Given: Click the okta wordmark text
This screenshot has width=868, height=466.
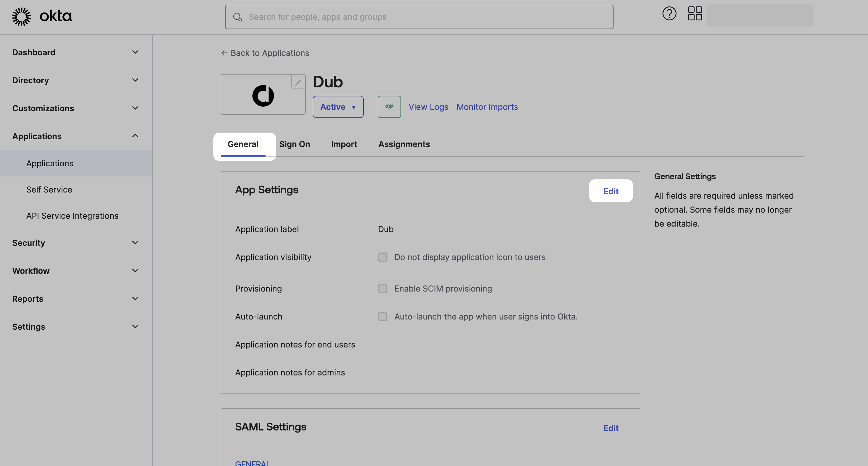Looking at the screenshot, I should pyautogui.click(x=56, y=16).
